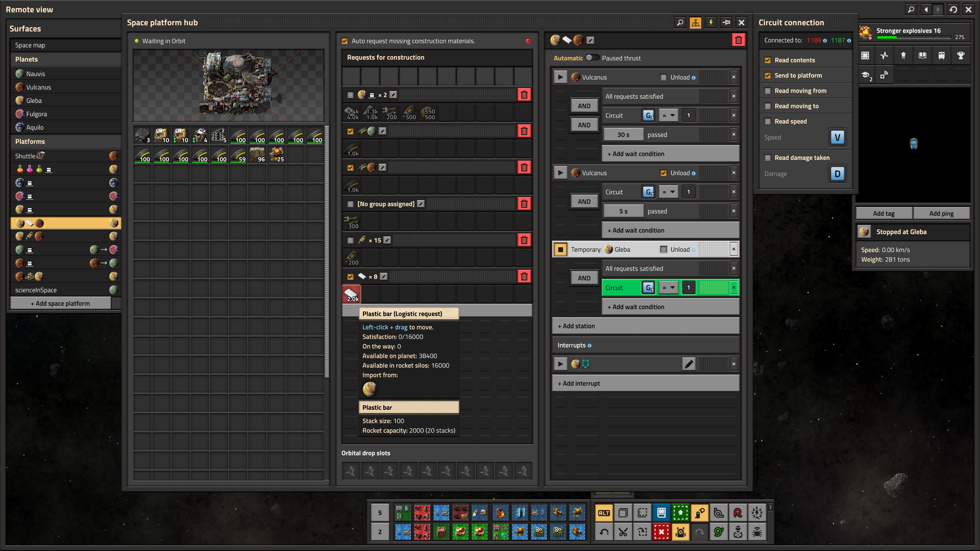Enable Read moving from option
980x551 pixels.
point(768,91)
